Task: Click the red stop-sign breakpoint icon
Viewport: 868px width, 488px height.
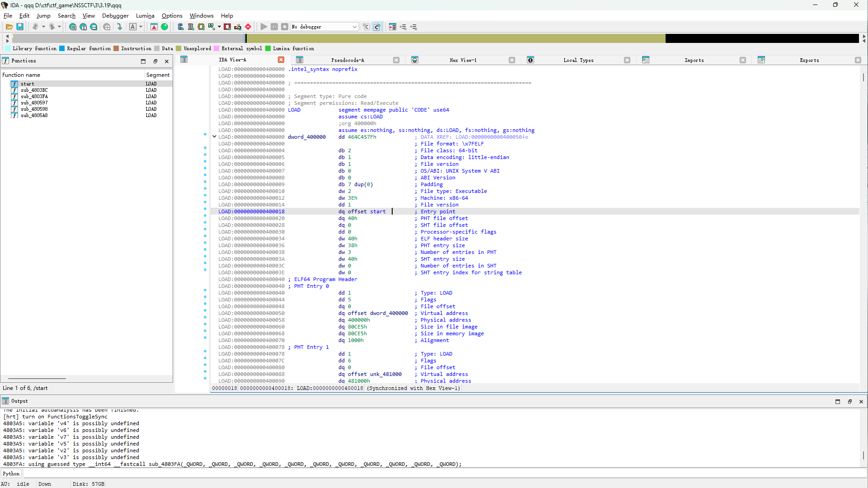Action: (x=248, y=27)
